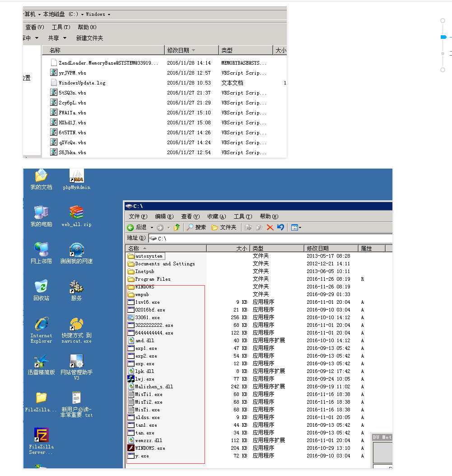The height and width of the screenshot is (476, 452).
Task: Open the 帮助(H) menu in Windows folder window
Action: pyautogui.click(x=87, y=27)
